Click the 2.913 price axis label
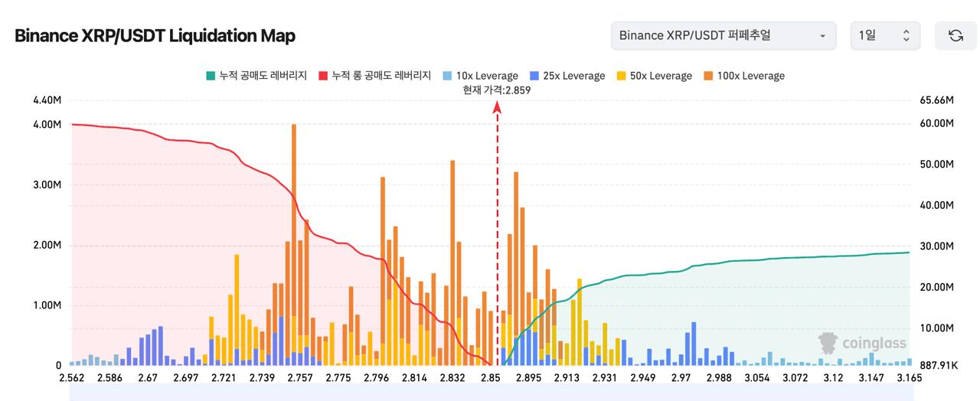 tap(567, 377)
